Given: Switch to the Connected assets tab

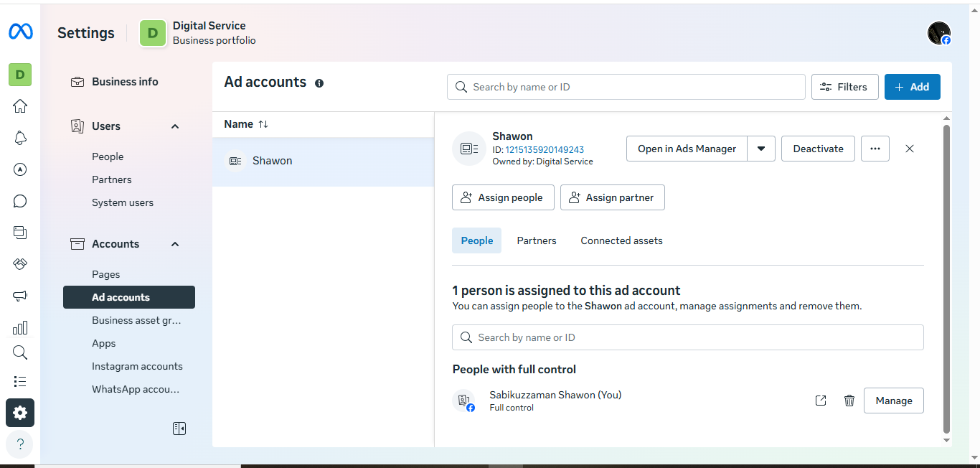Looking at the screenshot, I should (621, 240).
